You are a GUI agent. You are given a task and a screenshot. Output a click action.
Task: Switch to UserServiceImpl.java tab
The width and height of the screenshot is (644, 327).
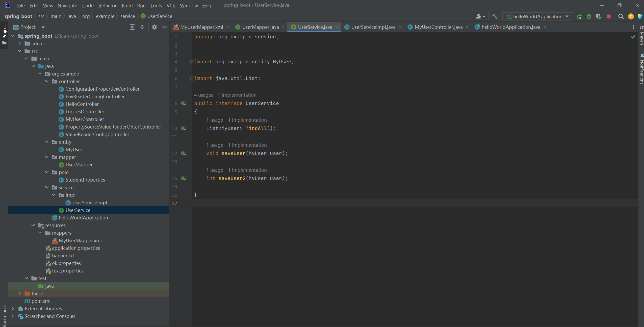coord(373,27)
